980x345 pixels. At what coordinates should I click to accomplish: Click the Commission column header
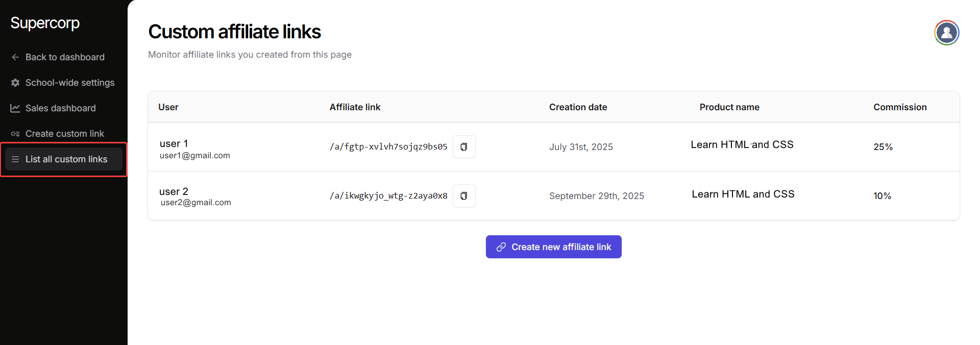899,107
